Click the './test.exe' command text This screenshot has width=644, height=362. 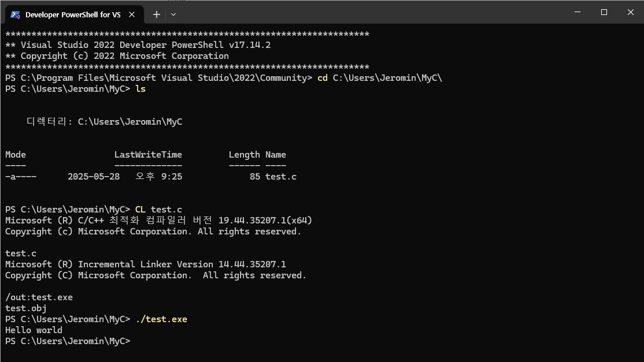(161, 319)
